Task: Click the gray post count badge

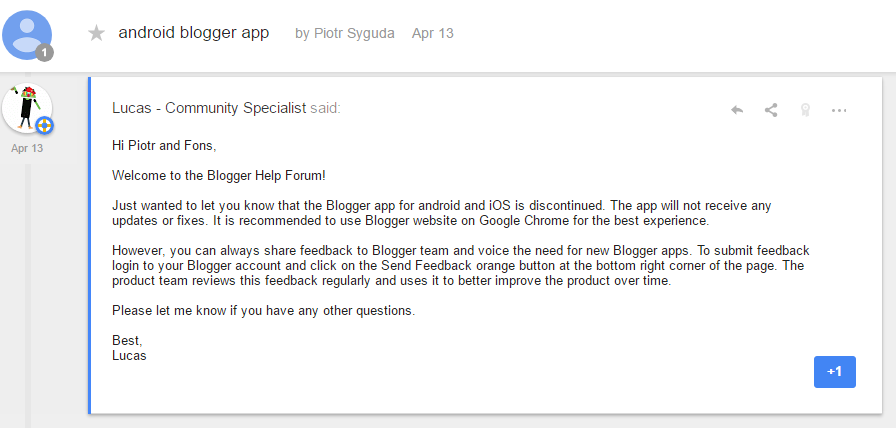Action: [45, 53]
